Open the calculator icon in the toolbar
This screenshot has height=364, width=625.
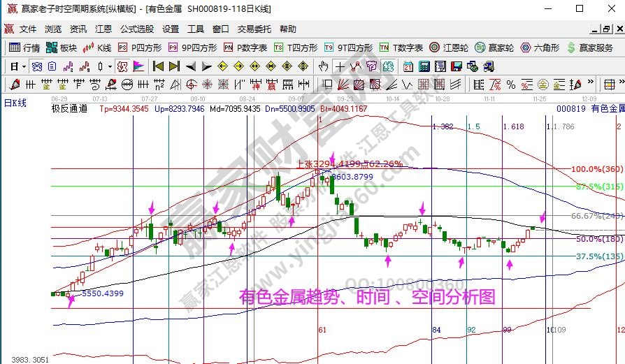423,66
